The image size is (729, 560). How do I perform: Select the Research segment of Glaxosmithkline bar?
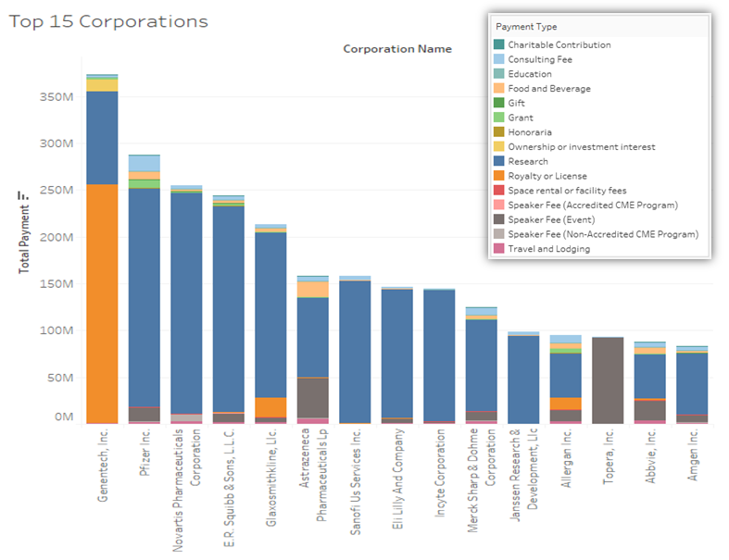tap(270, 315)
